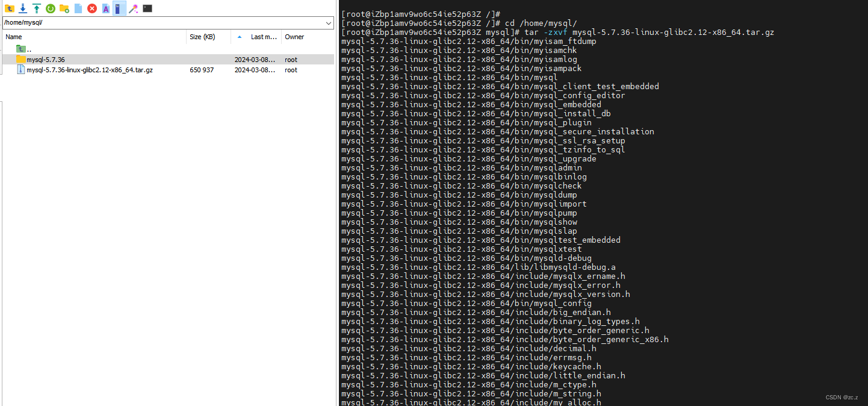Open terminal via black console icon
The image size is (868, 406).
147,8
